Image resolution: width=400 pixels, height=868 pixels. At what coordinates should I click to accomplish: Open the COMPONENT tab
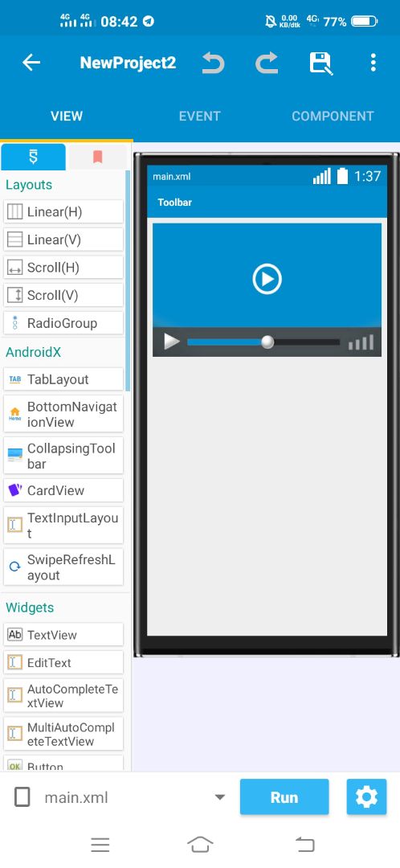click(333, 117)
